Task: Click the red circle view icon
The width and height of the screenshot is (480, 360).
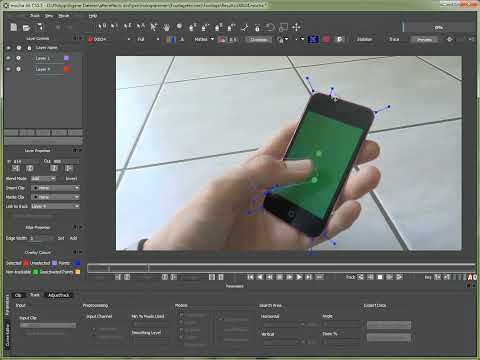Action: pyautogui.click(x=326, y=39)
